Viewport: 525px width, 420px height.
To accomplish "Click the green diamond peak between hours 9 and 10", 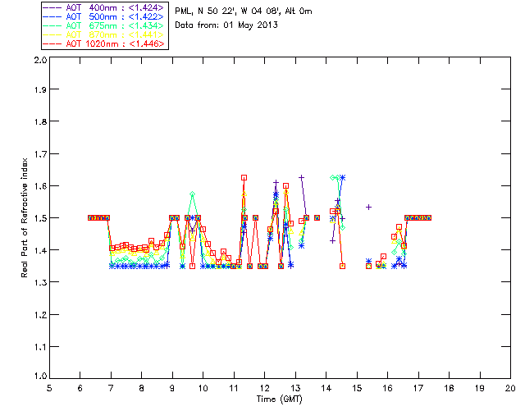I will (x=192, y=194).
